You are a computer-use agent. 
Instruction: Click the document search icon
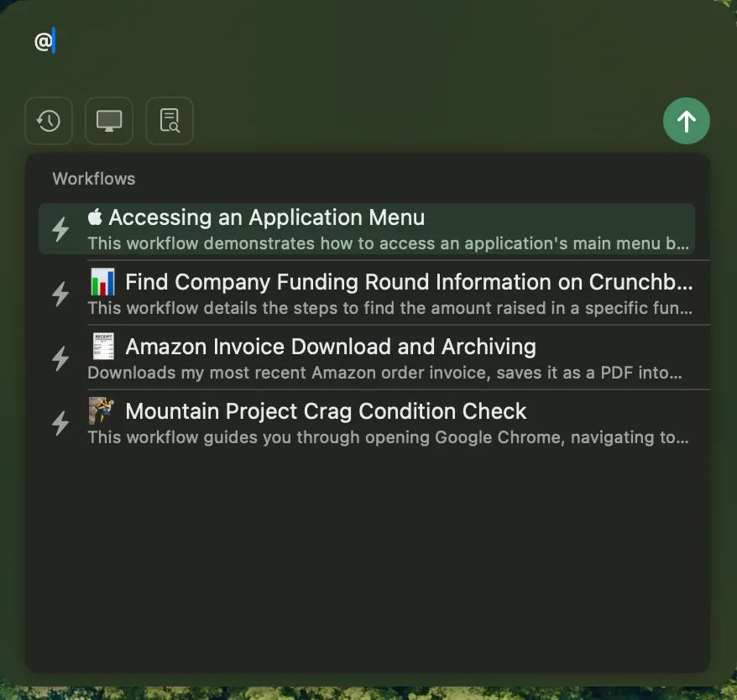(x=170, y=121)
